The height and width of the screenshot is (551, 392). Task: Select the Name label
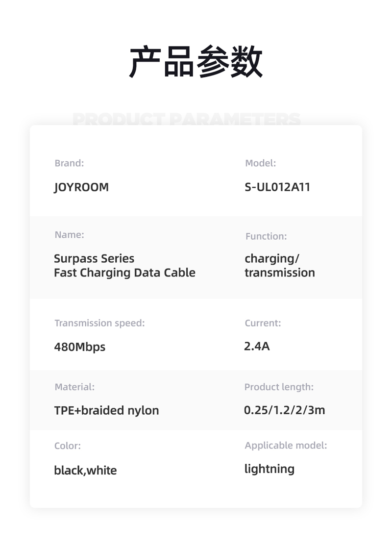coord(69,235)
